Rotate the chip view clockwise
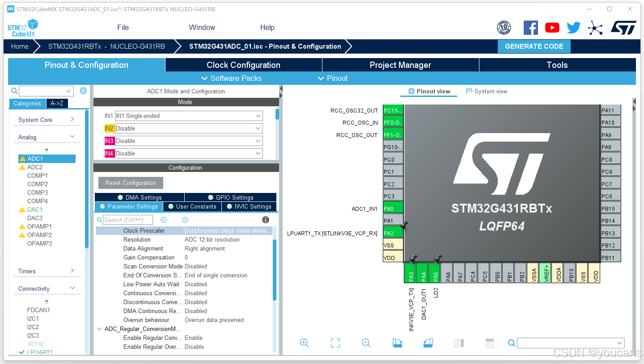This screenshot has height=364, width=644. pyautogui.click(x=397, y=343)
